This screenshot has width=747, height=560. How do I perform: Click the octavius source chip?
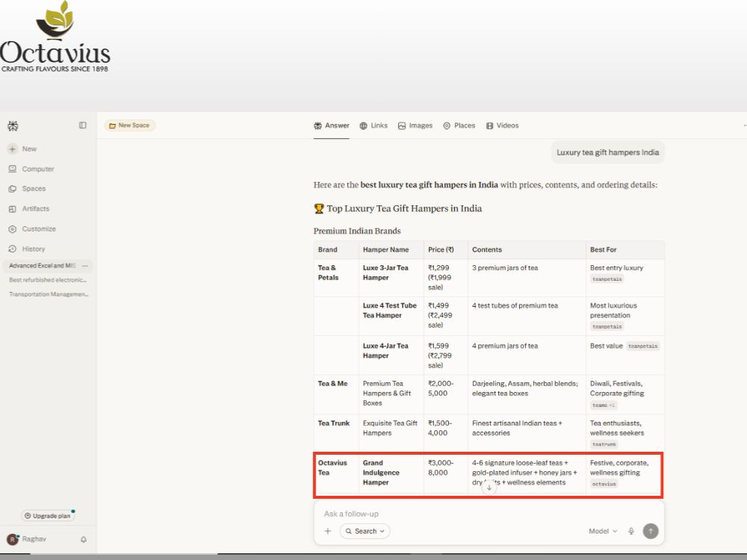point(604,484)
